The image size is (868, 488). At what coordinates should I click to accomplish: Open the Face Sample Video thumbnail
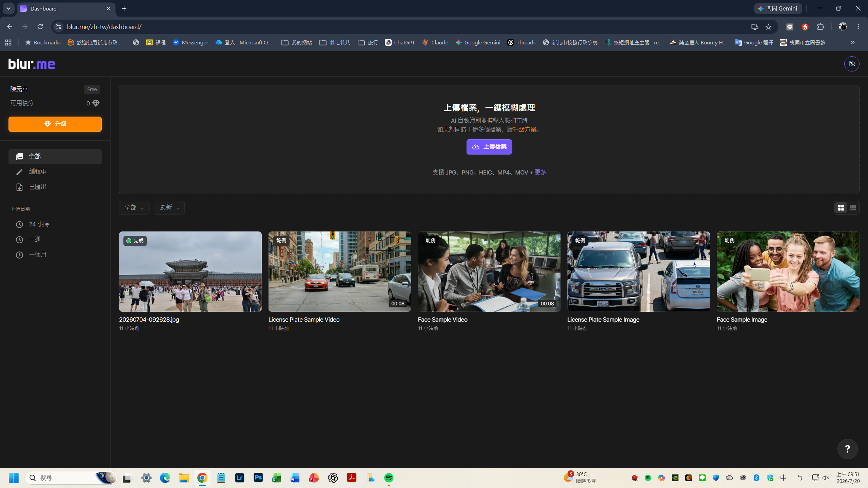click(489, 271)
